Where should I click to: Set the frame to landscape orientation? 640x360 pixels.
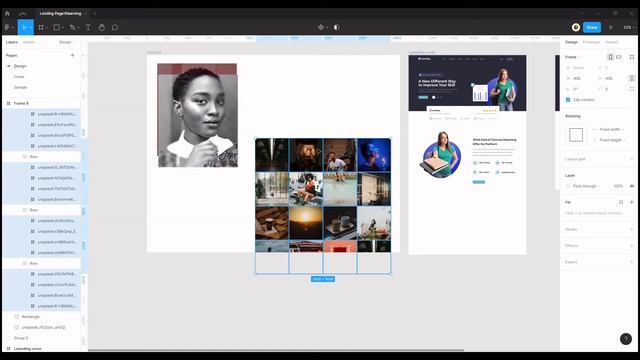619,57
